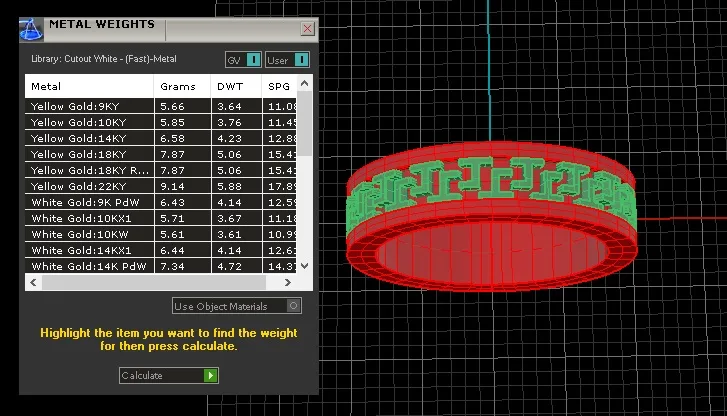The height and width of the screenshot is (416, 727).
Task: Select the Yellow Gold:10KY row
Action: 160,122
